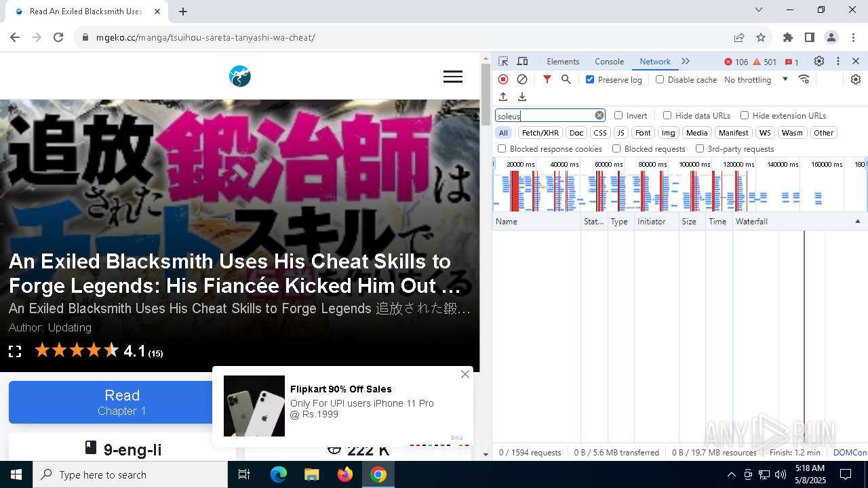Filter by Img requests
This screenshot has height=488, width=868.
point(669,133)
